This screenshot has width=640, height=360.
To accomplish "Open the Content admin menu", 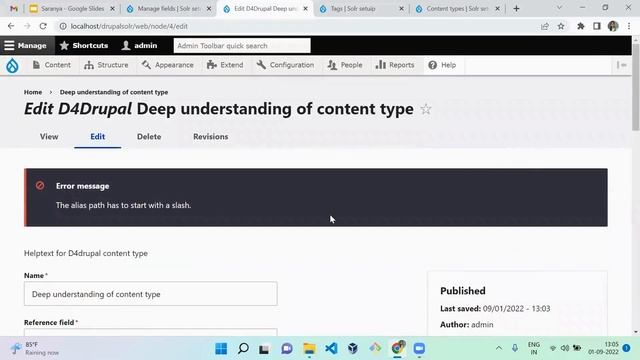I will coord(52,65).
